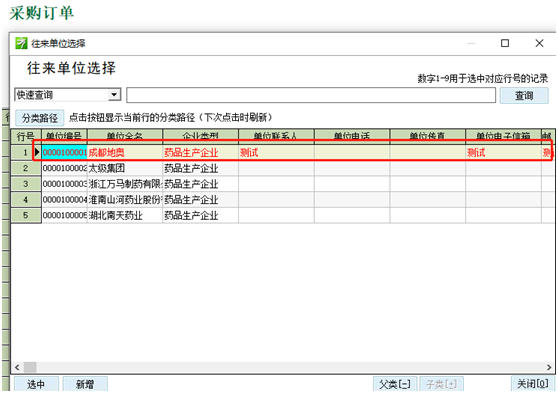Click the horizontal scrollbar left arrow
The width and height of the screenshot is (558, 393).
pos(17,367)
